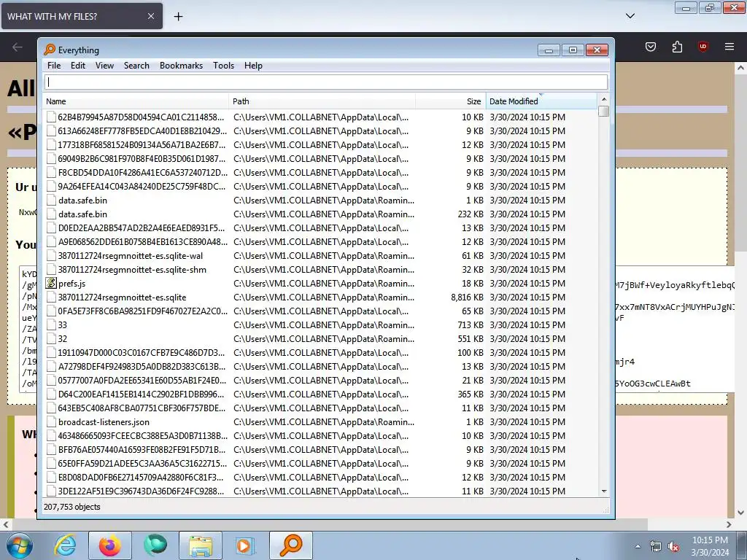Click the file icon for entry named 33
Screen dimensions: 747x560
51,325
